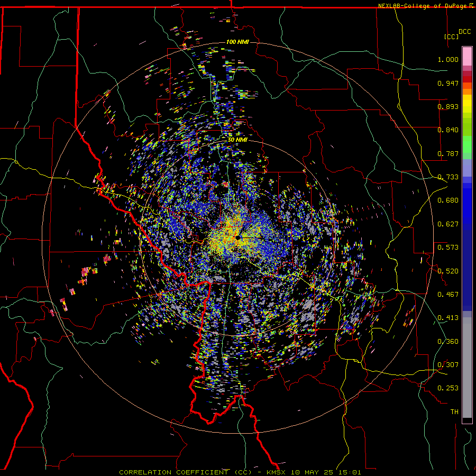Click the 0.573 scale value
This screenshot has width=476, height=476.
448,248
